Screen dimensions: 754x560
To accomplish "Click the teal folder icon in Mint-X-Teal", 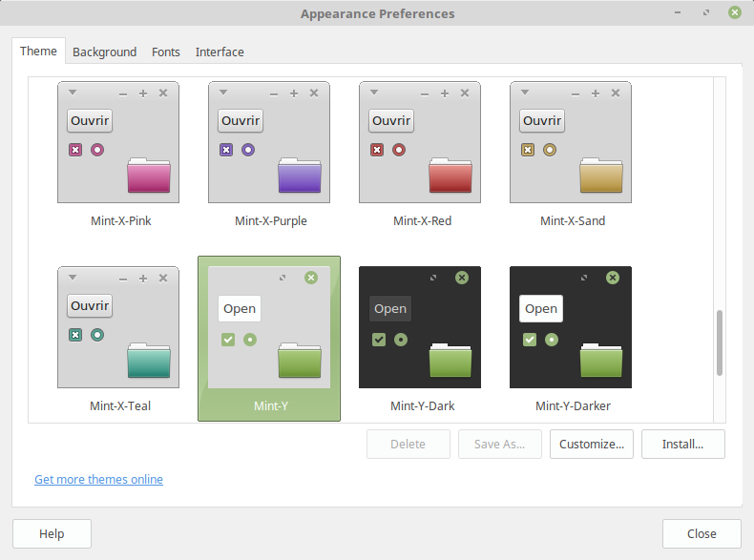I will (149, 361).
